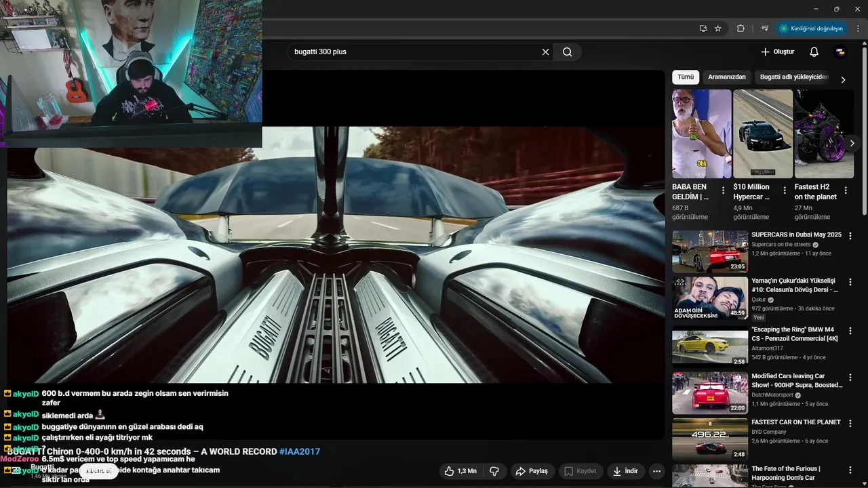Show more Shorts with the right chevron

[x=852, y=143]
